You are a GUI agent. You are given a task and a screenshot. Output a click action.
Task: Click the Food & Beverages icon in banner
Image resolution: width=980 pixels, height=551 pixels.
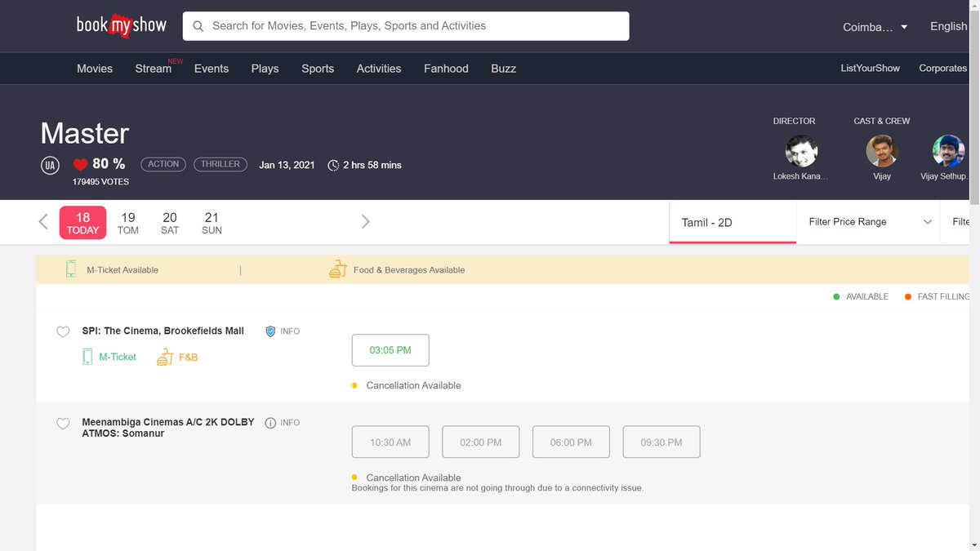coord(337,269)
